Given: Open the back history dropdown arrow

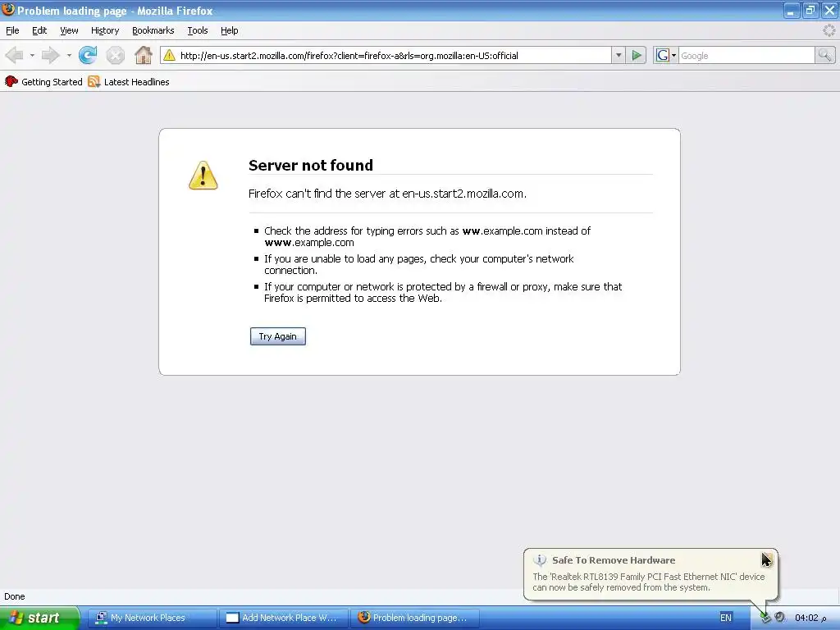Looking at the screenshot, I should tap(32, 55).
